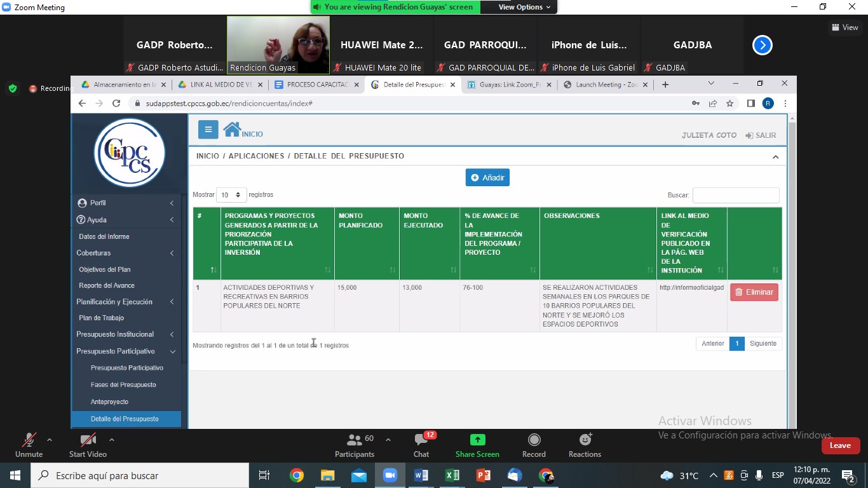The height and width of the screenshot is (488, 868).
Task: Start video with the camera toggle
Action: 88,440
